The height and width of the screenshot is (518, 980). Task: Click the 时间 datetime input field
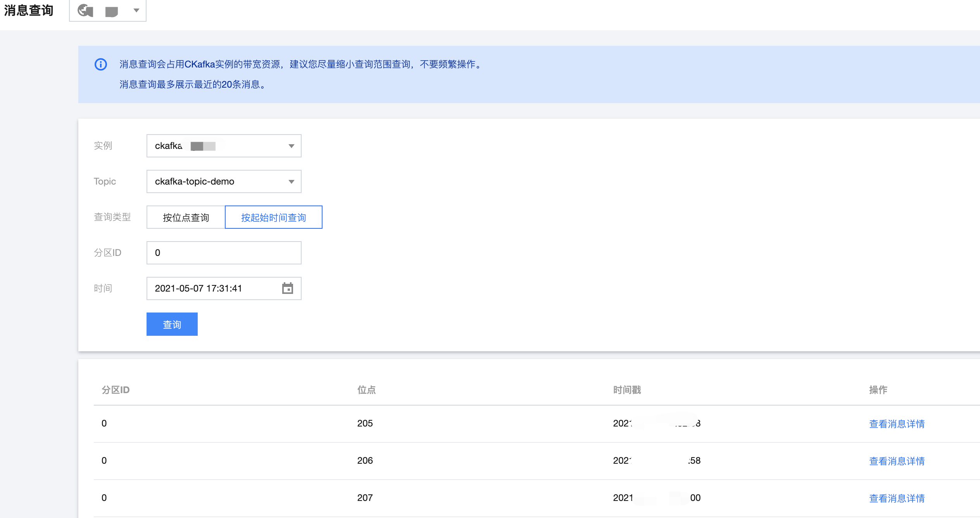(213, 288)
